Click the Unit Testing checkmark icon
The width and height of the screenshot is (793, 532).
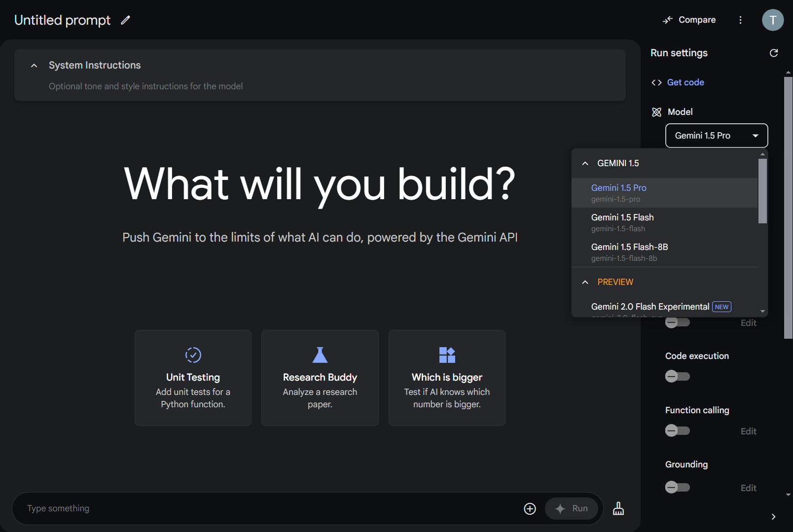(193, 355)
